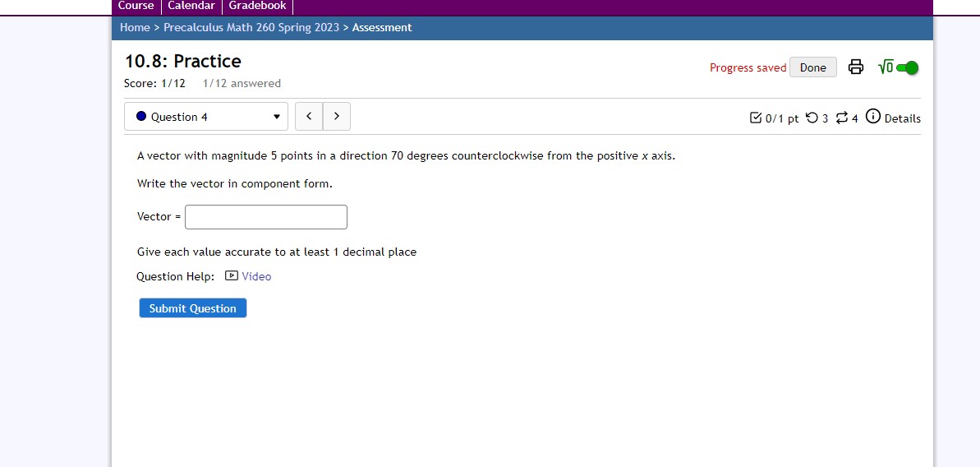
Task: Click 'Give each value accurate' instruction text
Action: [277, 252]
